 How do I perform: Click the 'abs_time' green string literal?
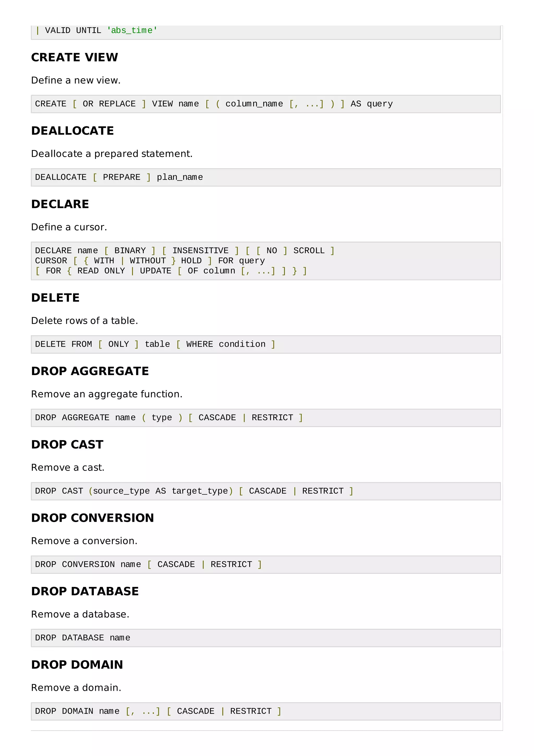point(132,31)
